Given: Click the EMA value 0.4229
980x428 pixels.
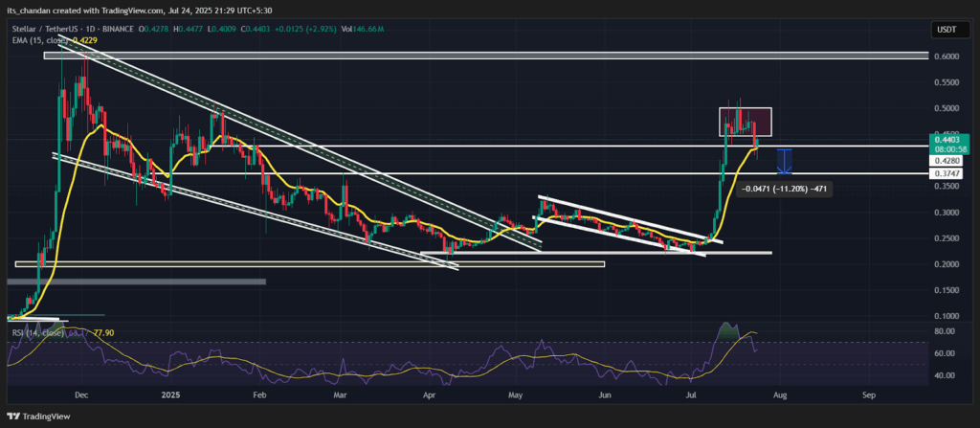Looking at the screenshot, I should click(x=85, y=39).
